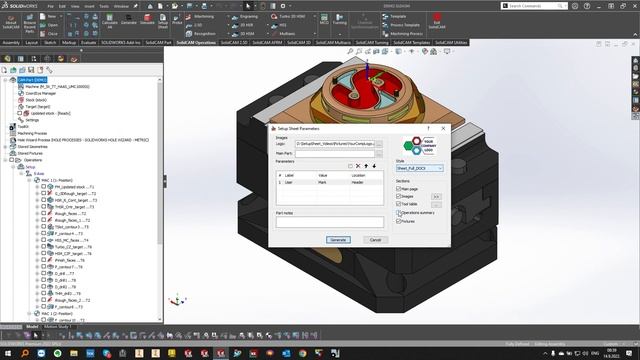Click the delete parameter X icon

[358, 166]
